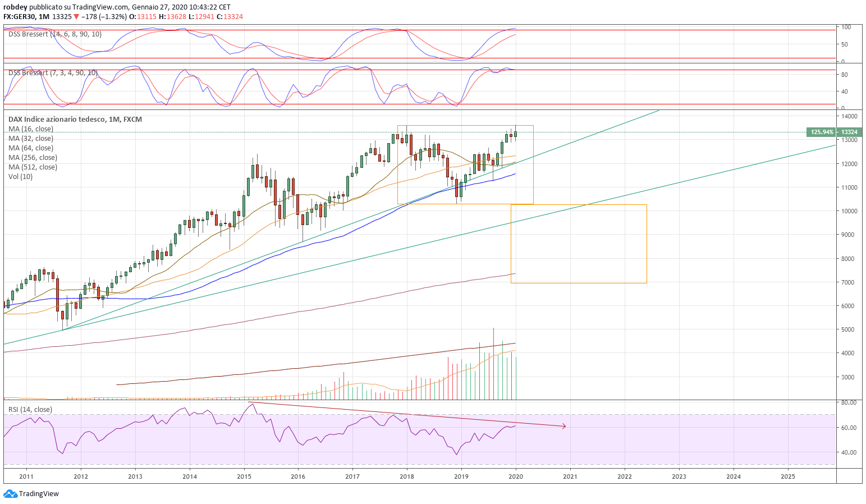Viewport: 866px width, 504px height.
Task: Click the 2025 year label on time axis
Action: coord(788,476)
